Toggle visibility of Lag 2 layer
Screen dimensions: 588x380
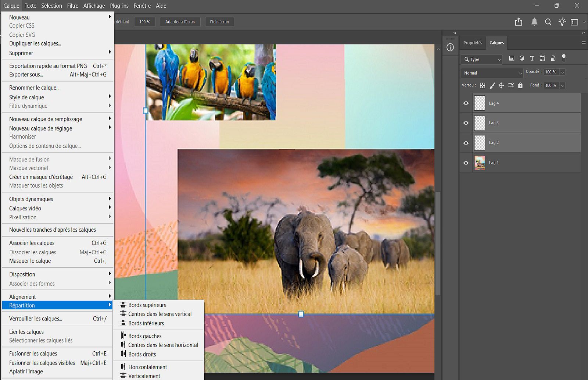[466, 143]
